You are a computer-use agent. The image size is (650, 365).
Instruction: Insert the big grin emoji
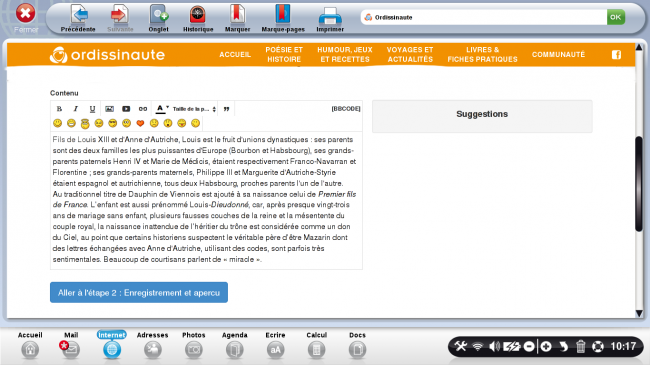click(71, 123)
